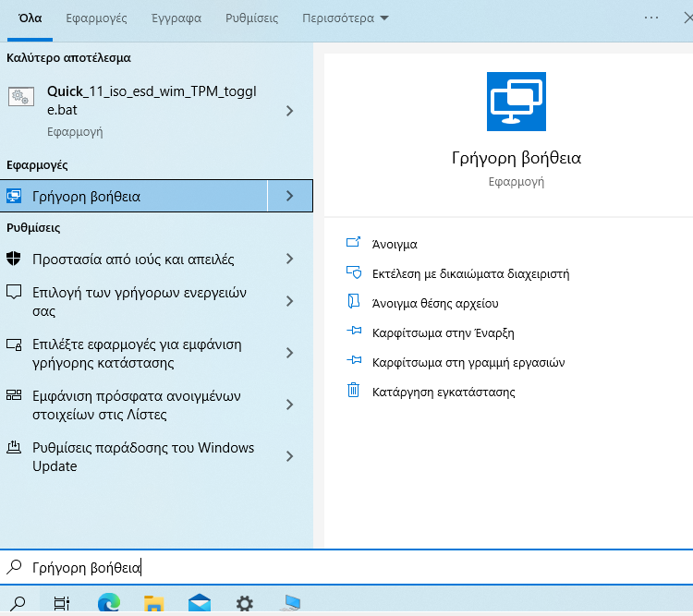Image resolution: width=693 pixels, height=616 pixels.
Task: Switch to the Εφαρμογές tab
Action: coord(96,18)
